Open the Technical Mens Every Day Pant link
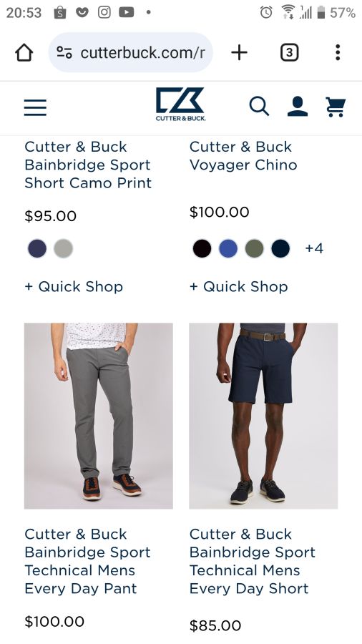 [87, 561]
